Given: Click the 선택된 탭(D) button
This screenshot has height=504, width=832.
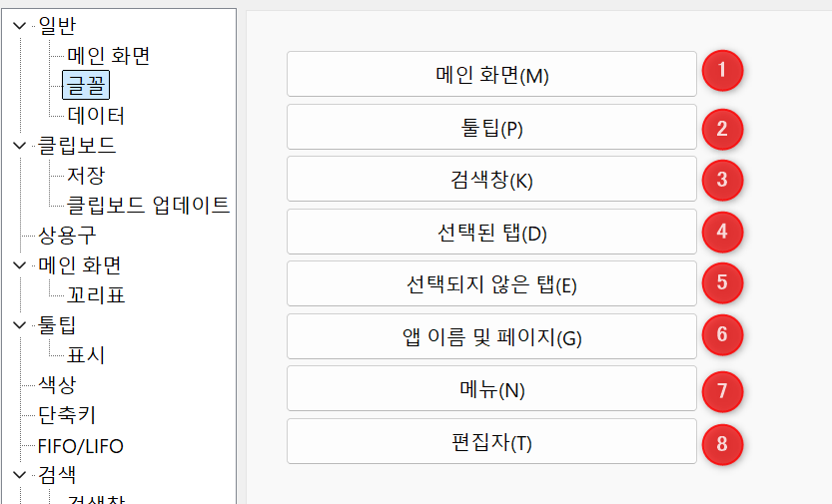Looking at the screenshot, I should [491, 232].
